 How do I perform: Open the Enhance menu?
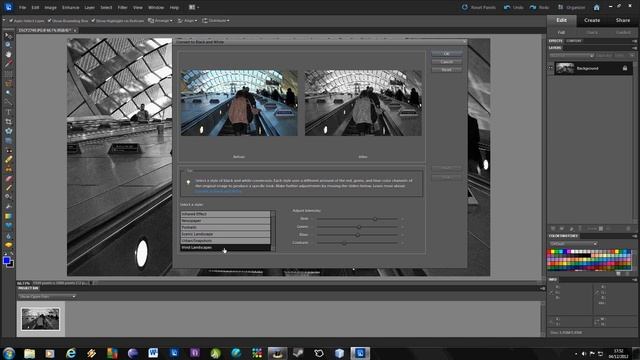tap(70, 7)
